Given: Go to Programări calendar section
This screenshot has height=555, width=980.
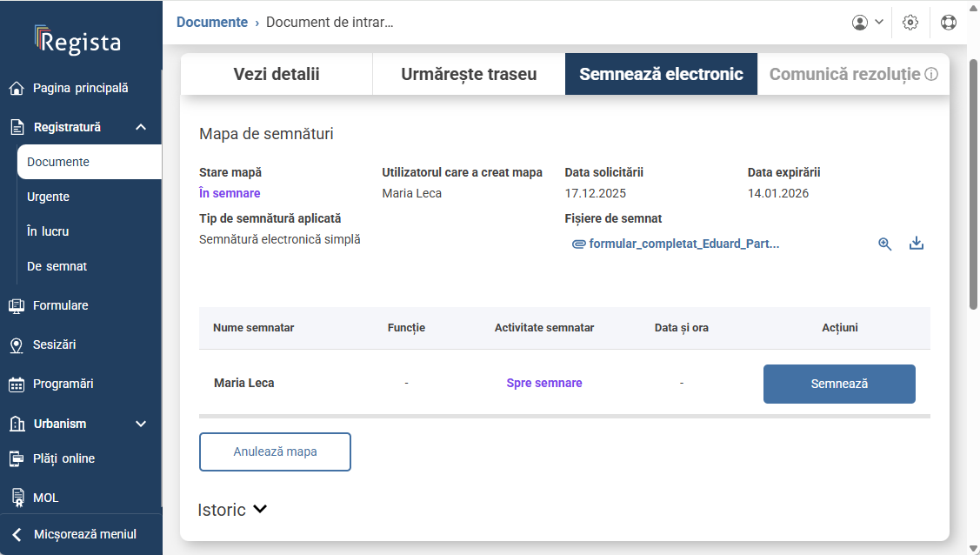Looking at the screenshot, I should (63, 384).
